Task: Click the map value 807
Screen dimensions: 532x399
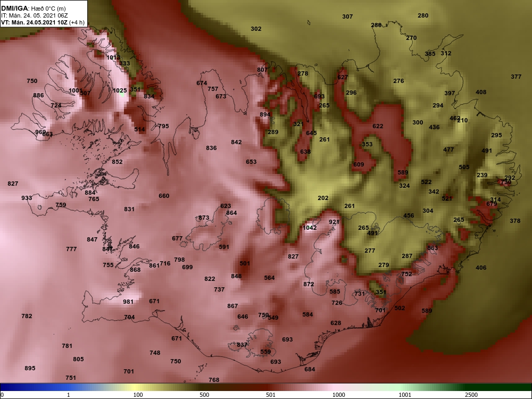Action: [x=262, y=70]
